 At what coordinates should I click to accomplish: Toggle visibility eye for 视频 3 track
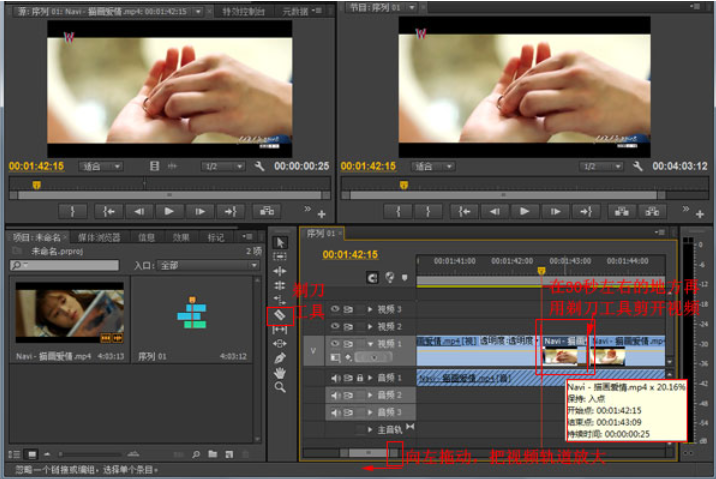pos(335,309)
